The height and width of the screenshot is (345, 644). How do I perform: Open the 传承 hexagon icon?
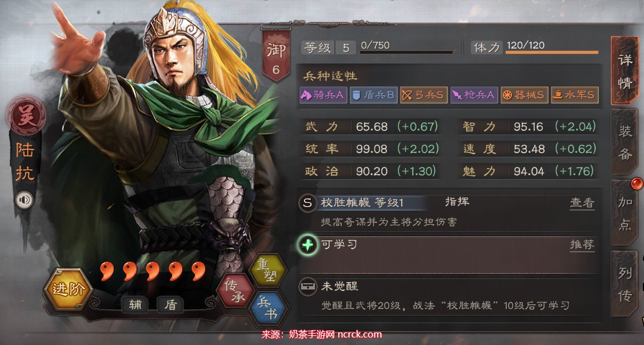coord(235,291)
